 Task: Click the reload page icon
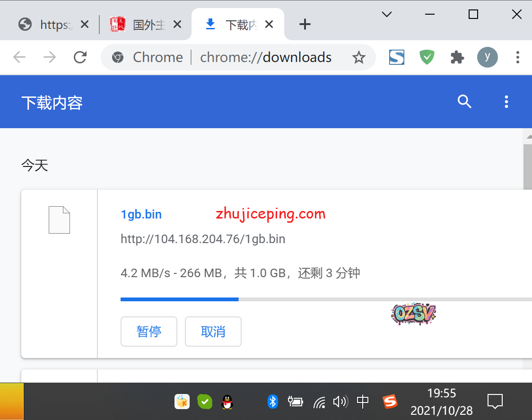(x=80, y=58)
